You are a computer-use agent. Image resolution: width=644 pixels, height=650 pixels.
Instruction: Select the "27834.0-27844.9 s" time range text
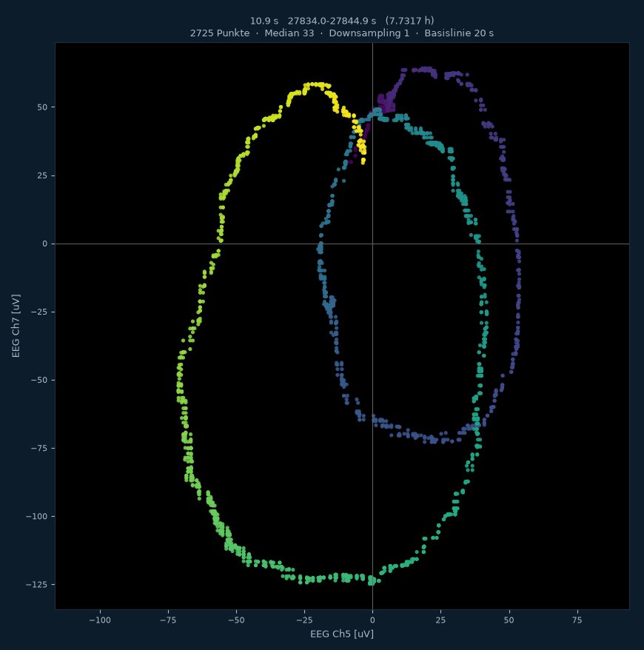point(332,21)
